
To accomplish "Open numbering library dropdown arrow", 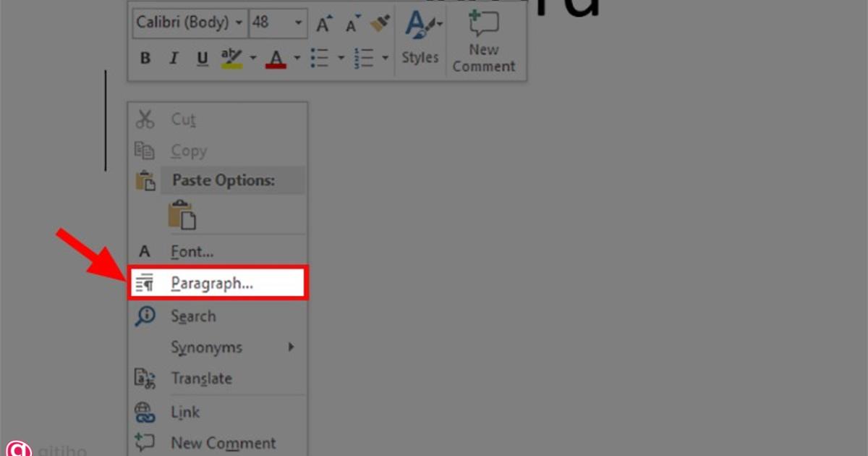I will pyautogui.click(x=386, y=58).
